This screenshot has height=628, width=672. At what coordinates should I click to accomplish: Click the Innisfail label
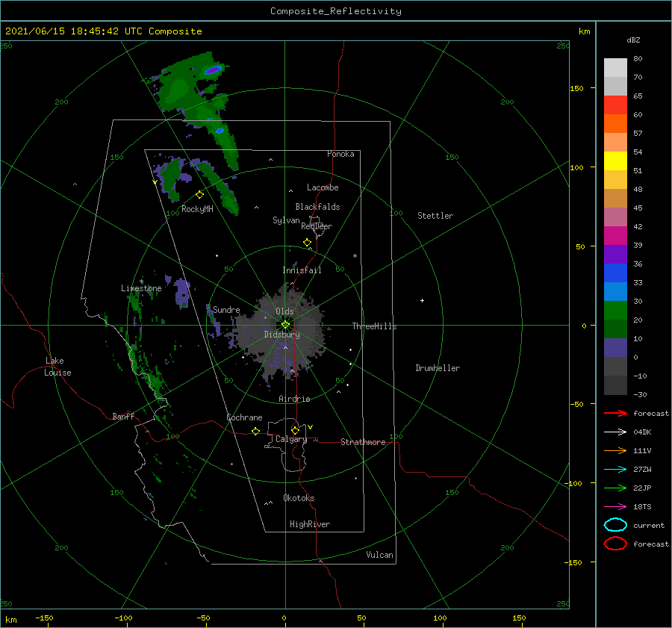click(x=302, y=270)
